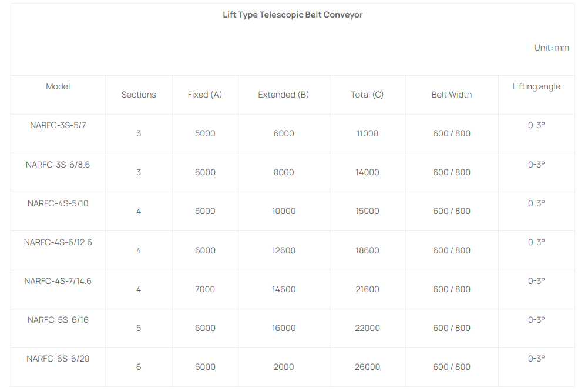Select model NARFC-4S-6/12.6 cell
Viewport: 588px width, 391px height.
tap(58, 242)
